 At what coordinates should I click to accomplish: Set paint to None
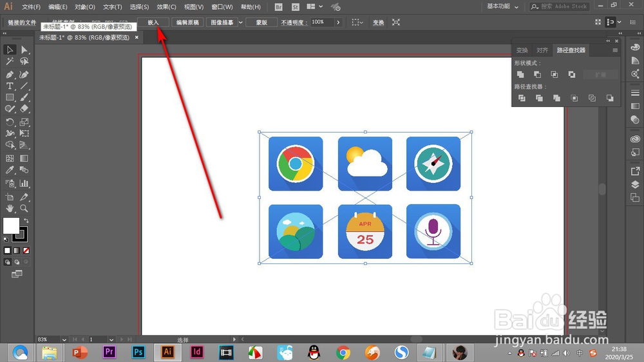26,251
